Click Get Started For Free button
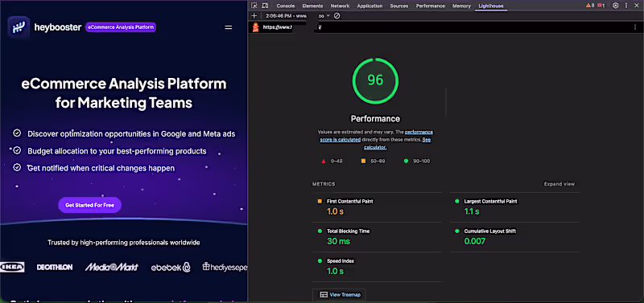 coord(89,205)
